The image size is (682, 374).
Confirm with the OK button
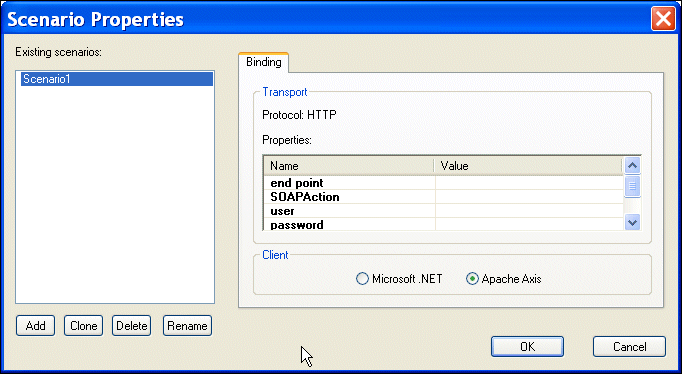(x=528, y=347)
